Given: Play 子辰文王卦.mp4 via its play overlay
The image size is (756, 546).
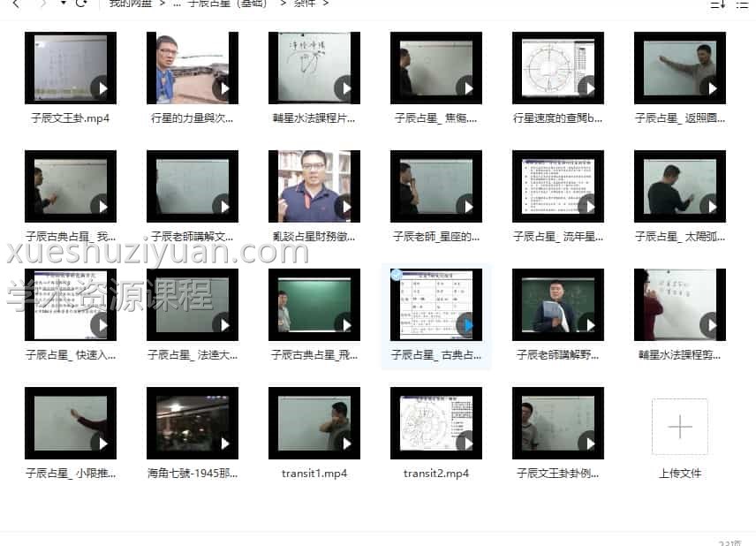Looking at the screenshot, I should pos(104,89).
